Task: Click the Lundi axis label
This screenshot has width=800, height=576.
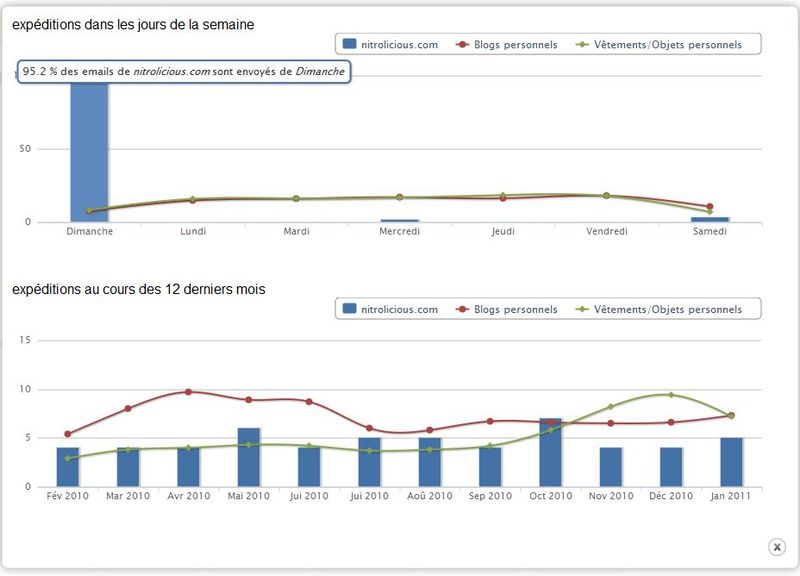Action: point(193,231)
